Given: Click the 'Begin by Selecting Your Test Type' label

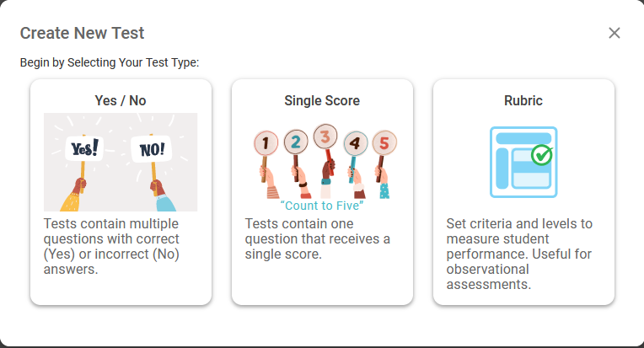Looking at the screenshot, I should (110, 62).
